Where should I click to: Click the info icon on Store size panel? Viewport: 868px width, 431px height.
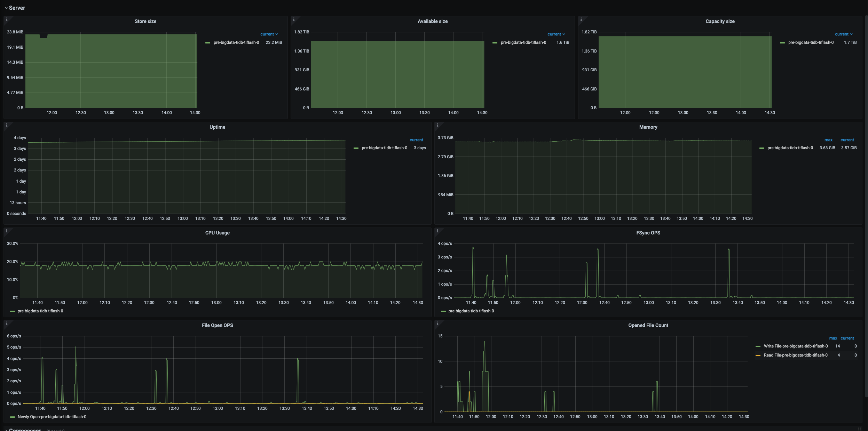point(6,19)
